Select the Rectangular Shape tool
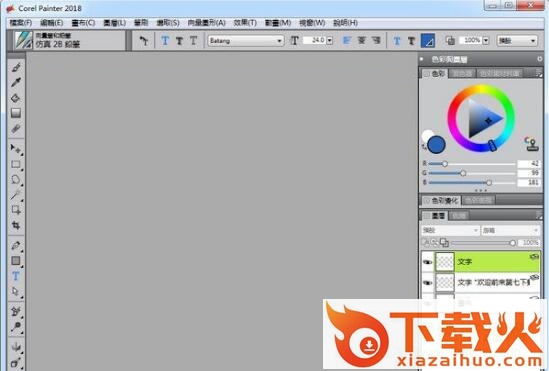 point(16,261)
